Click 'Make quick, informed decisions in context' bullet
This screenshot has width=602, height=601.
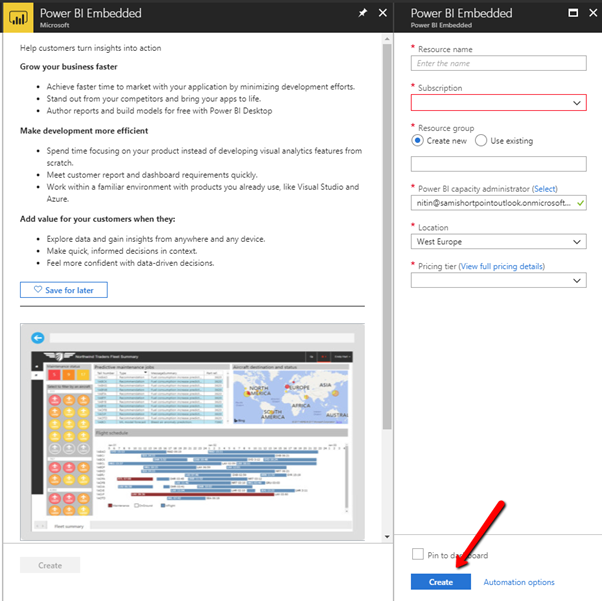122,251
